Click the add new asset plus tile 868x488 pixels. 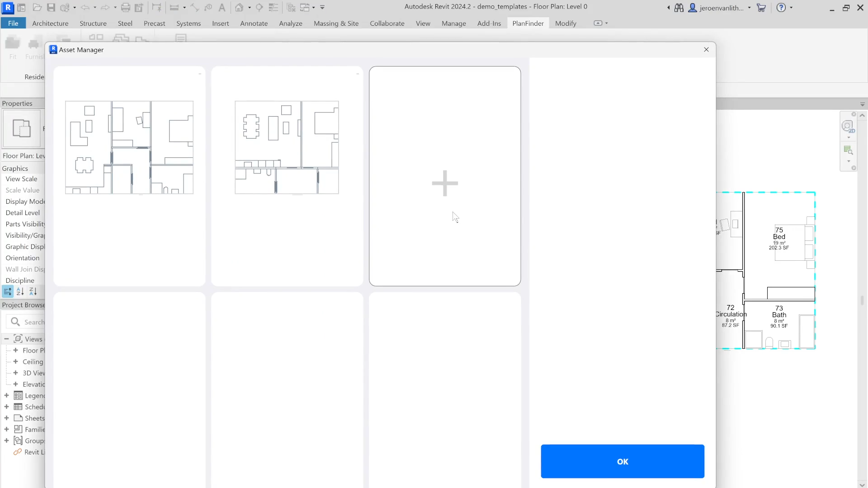point(444,183)
